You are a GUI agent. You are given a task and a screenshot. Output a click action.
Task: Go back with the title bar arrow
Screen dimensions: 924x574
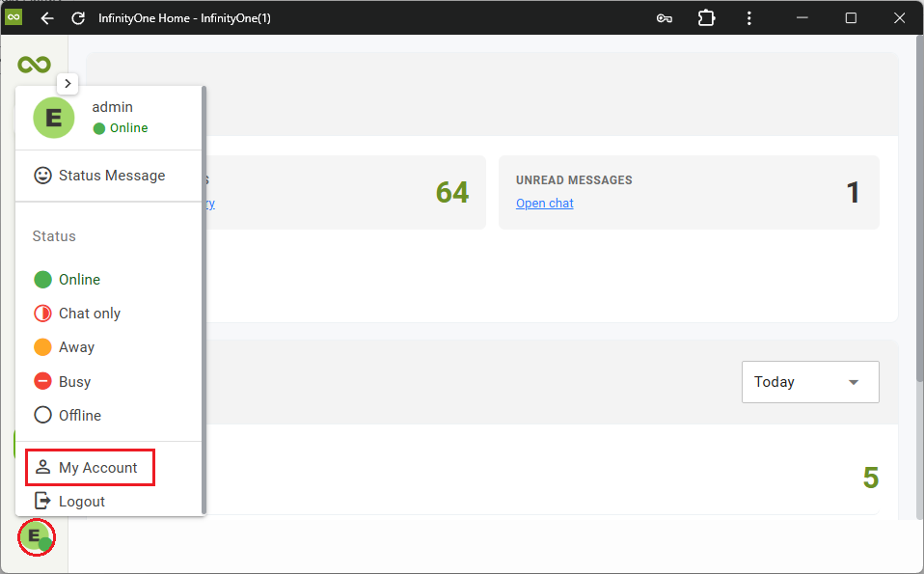pyautogui.click(x=47, y=18)
